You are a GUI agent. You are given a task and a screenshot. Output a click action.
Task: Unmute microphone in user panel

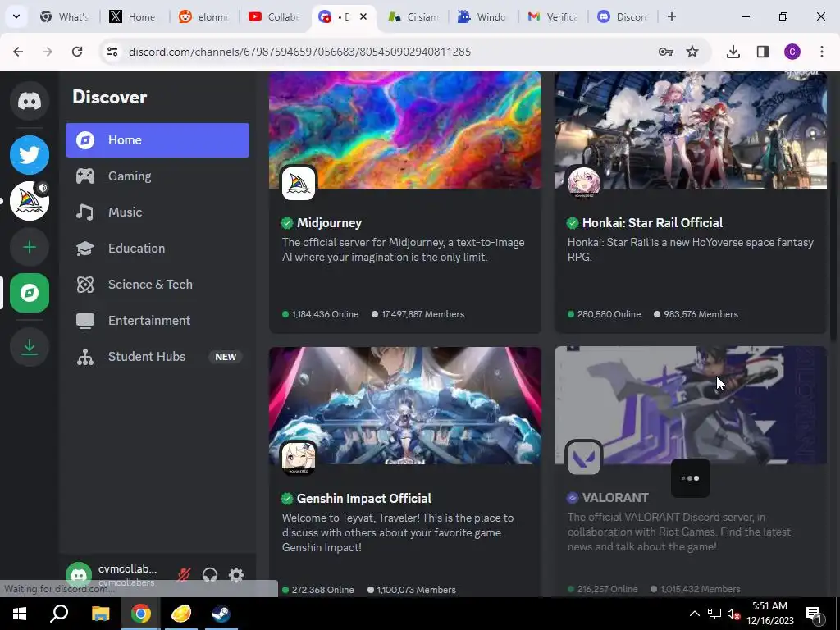184,575
